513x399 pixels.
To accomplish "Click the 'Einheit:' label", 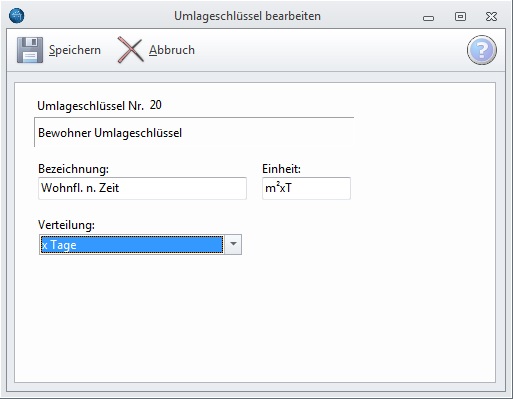I will click(x=281, y=169).
